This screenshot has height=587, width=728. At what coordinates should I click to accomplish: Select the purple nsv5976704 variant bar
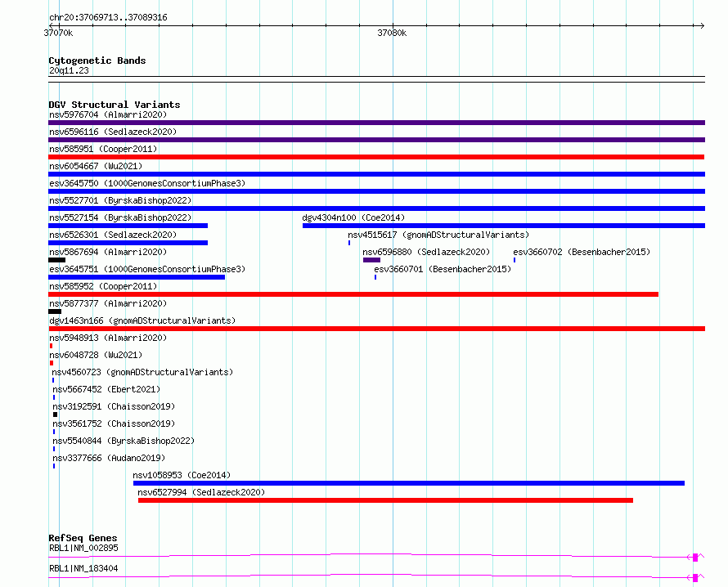(x=376, y=123)
